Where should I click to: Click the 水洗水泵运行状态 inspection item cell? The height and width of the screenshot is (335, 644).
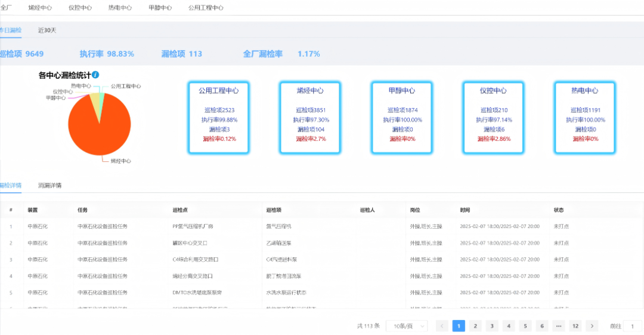286,292
